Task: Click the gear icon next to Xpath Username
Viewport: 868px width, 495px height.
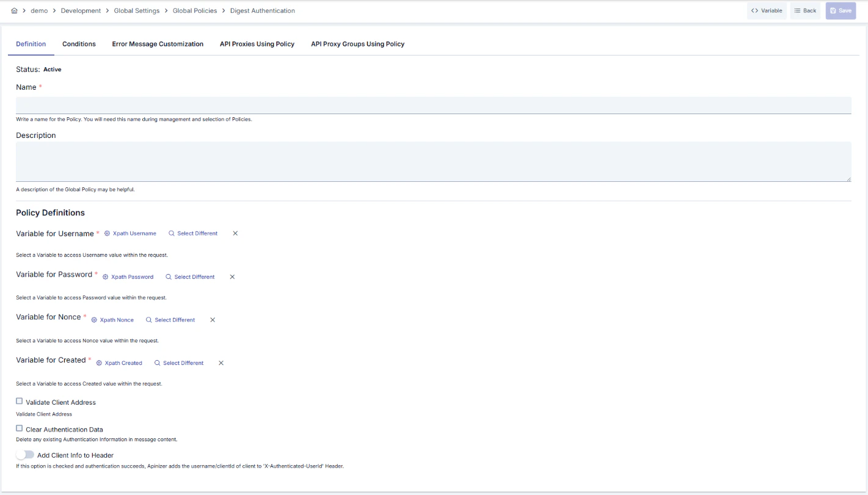Action: click(x=106, y=233)
